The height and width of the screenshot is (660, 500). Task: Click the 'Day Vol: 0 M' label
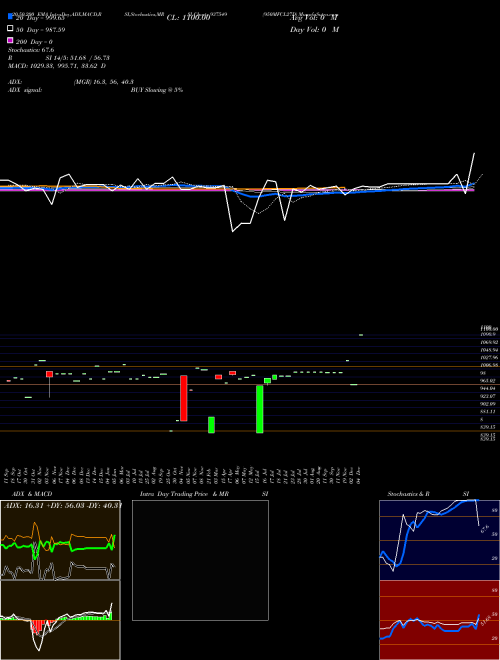pos(314,30)
